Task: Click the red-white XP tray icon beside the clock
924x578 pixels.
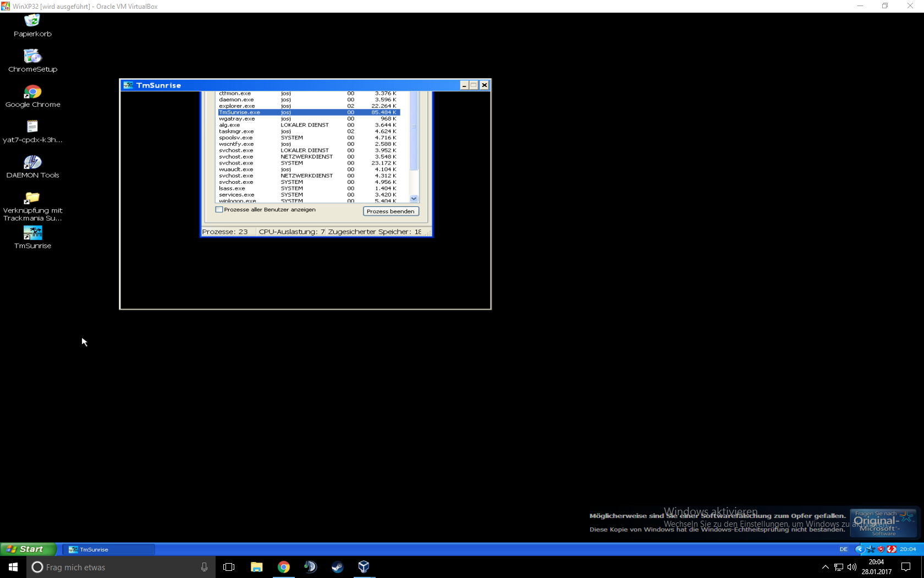Action: point(892,549)
